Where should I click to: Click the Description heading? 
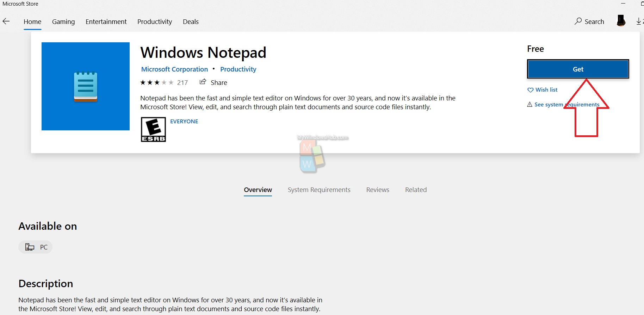click(x=46, y=283)
